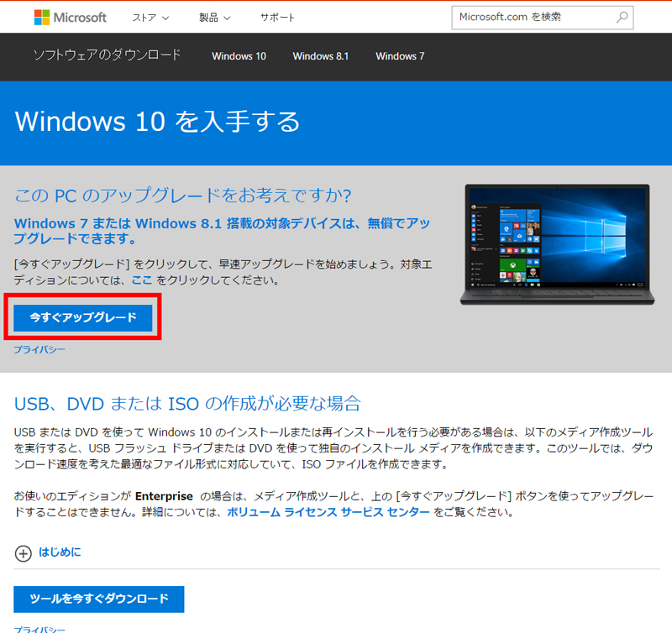Open the プライバシー link under upgrade button

coord(39,349)
